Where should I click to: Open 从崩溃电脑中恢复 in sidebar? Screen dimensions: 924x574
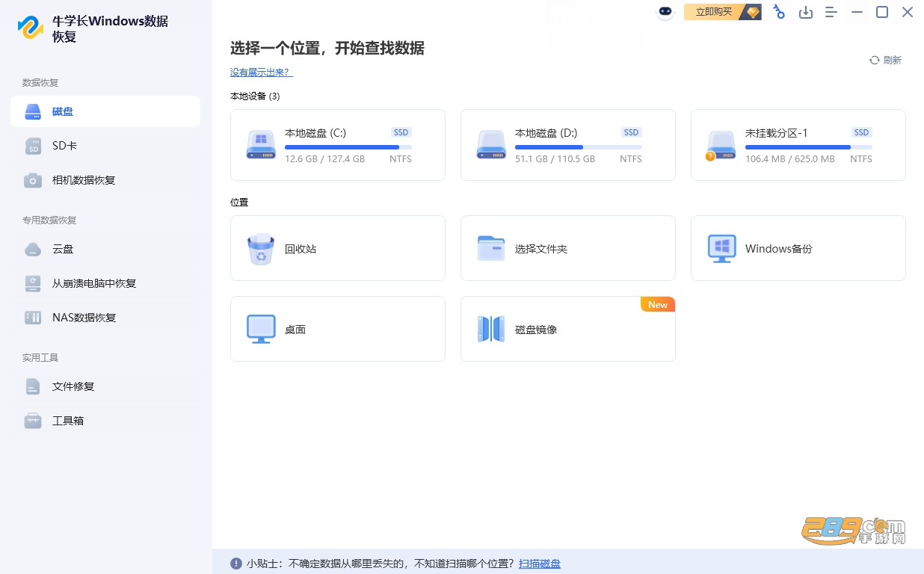tap(105, 283)
